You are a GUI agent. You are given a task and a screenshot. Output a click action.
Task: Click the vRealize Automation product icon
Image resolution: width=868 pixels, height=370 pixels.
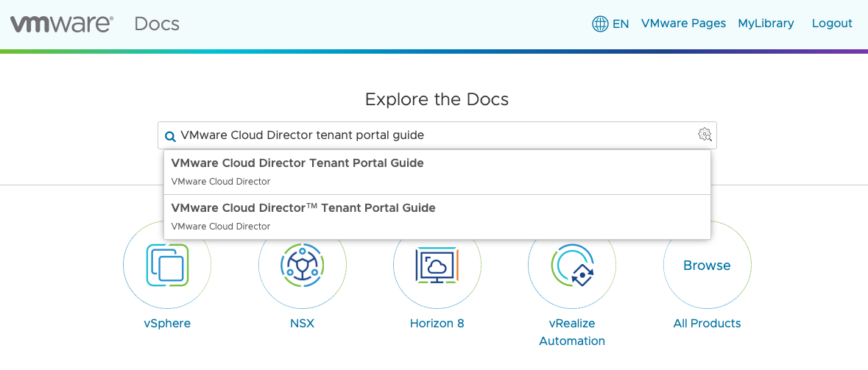[572, 265]
